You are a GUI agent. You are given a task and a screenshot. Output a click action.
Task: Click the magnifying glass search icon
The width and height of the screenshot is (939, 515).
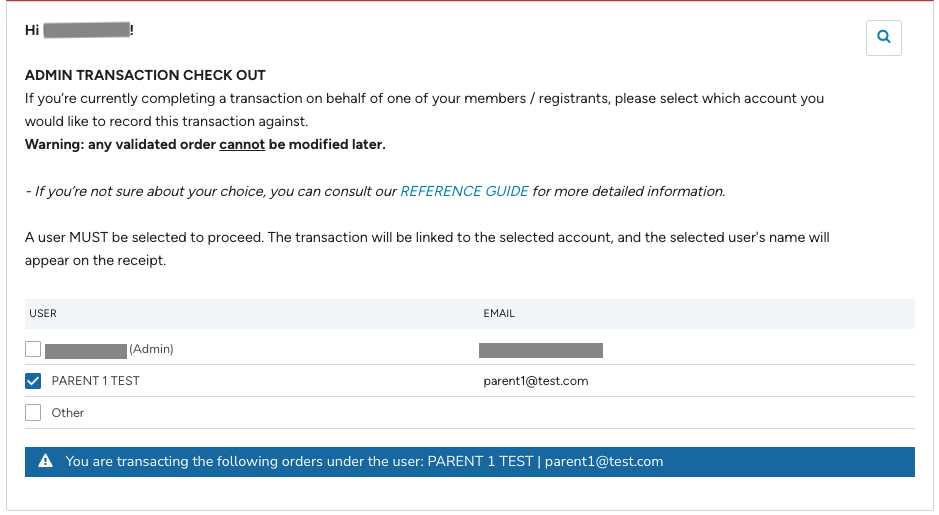tap(883, 37)
